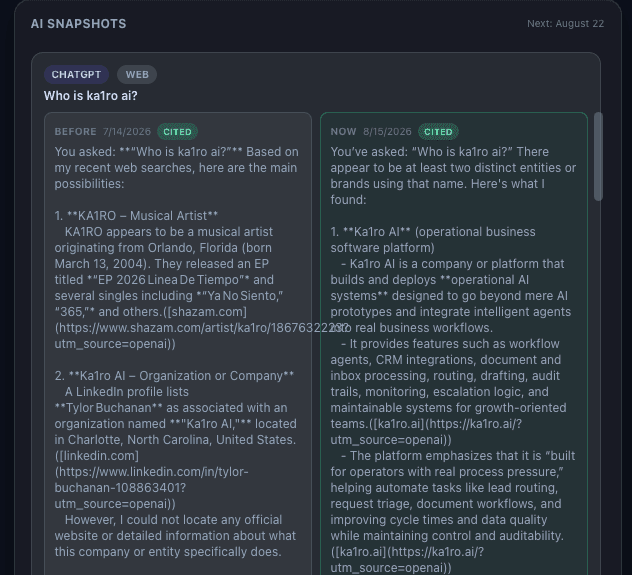Viewport: 632px width, 575px height.
Task: Click the CITED badge in the BEFORE panel
Action: (x=177, y=132)
